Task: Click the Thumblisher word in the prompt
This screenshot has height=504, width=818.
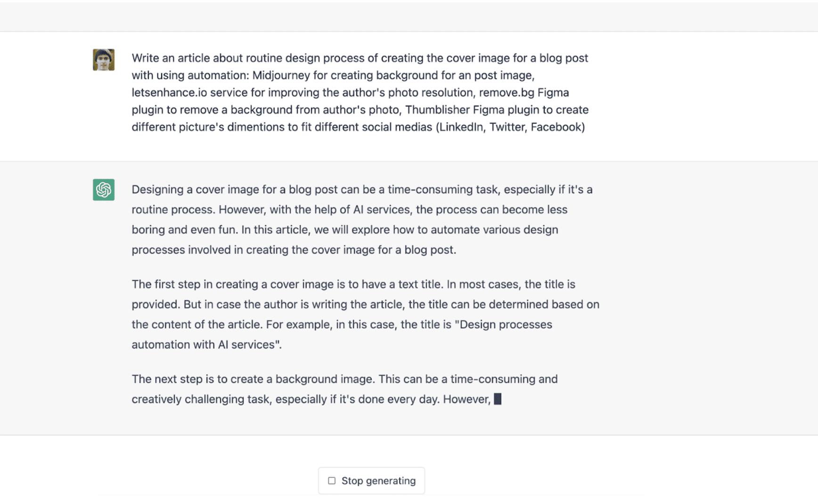Action: 437,110
